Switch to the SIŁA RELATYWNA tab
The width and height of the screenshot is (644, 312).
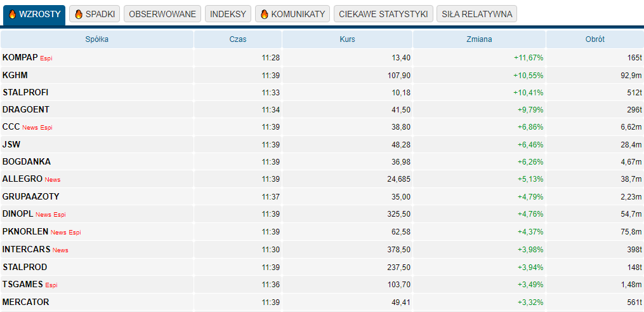[477, 14]
